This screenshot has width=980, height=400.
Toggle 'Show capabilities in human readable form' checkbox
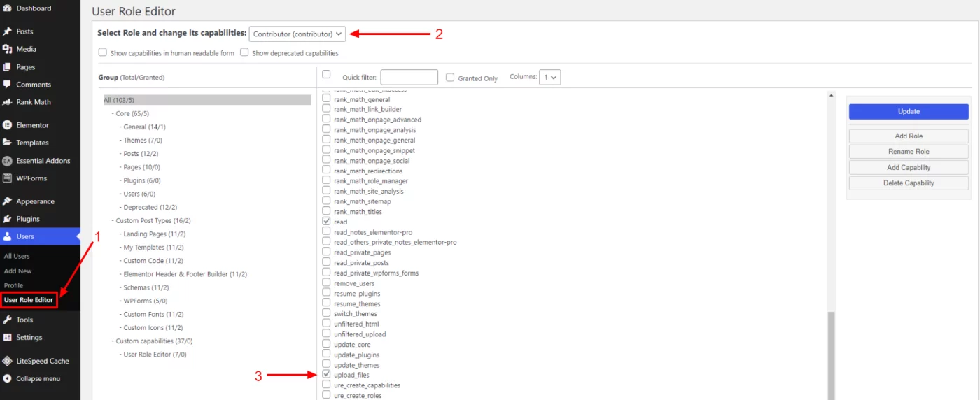coord(103,52)
